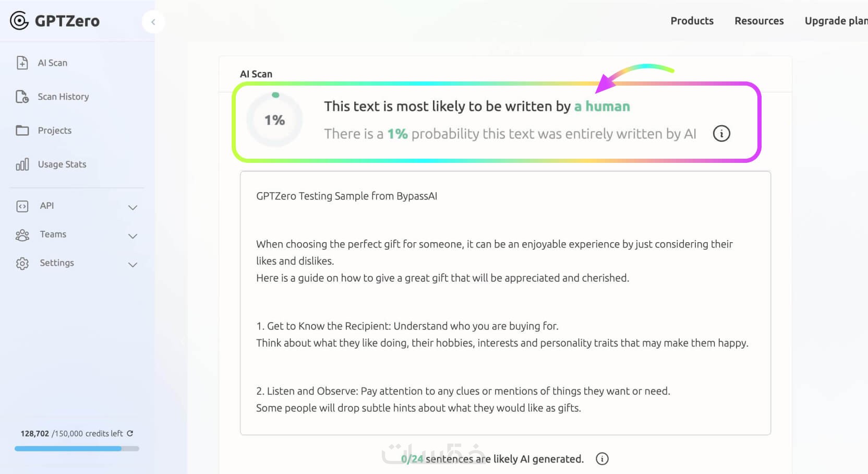Image resolution: width=868 pixels, height=474 pixels.
Task: Click the API code bracket icon
Action: click(x=22, y=206)
